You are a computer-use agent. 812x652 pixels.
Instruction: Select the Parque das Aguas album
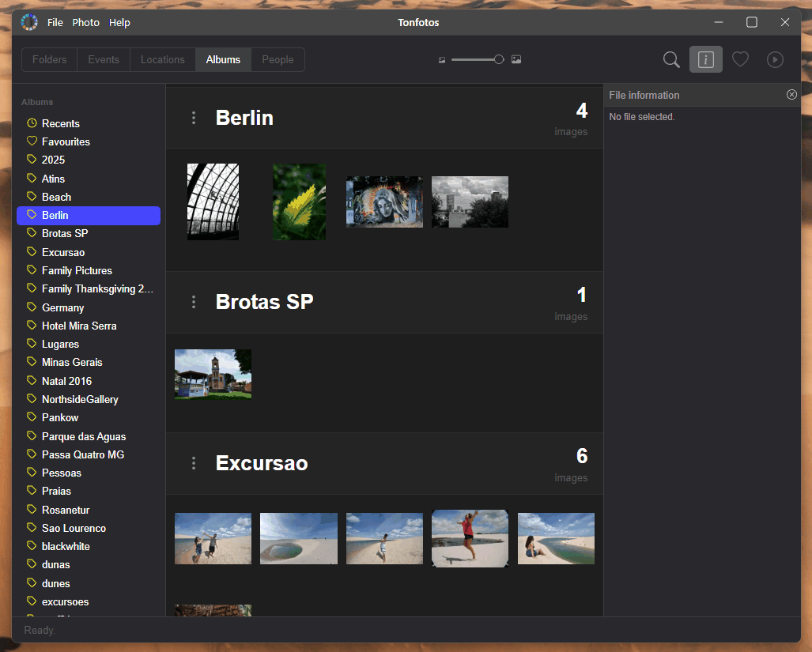point(89,436)
